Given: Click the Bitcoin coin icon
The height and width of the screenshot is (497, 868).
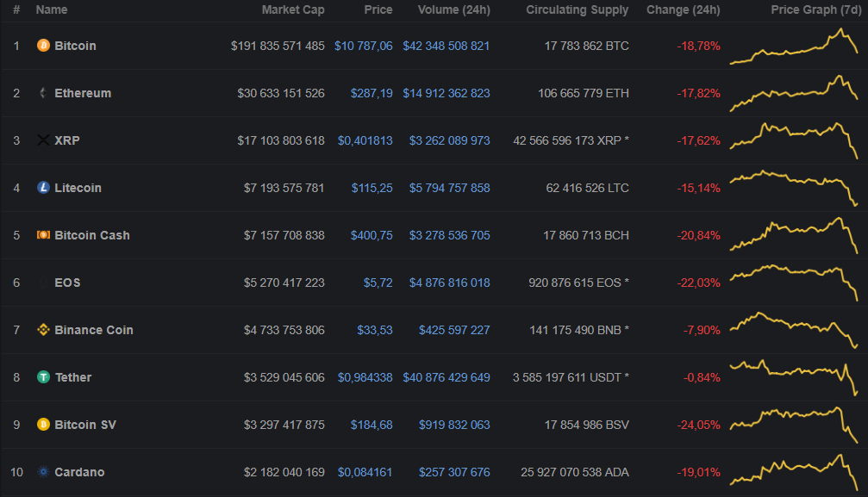Looking at the screenshot, I should (43, 46).
